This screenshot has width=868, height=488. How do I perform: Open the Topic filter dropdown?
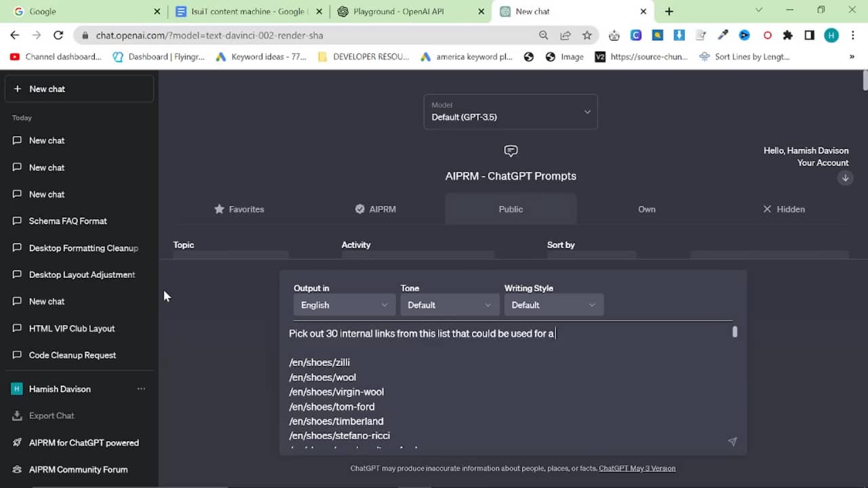click(x=231, y=255)
